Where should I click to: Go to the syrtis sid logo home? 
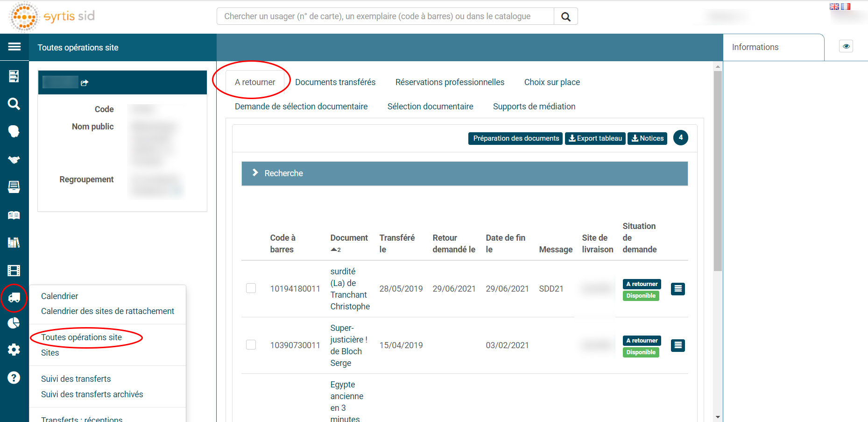(x=52, y=16)
